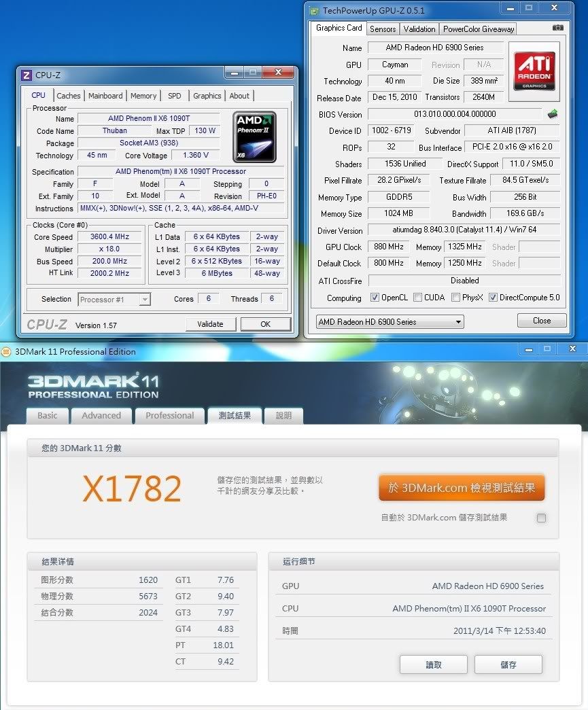Click the OK button in CPU-Z
This screenshot has height=710, width=588.
pyautogui.click(x=266, y=324)
